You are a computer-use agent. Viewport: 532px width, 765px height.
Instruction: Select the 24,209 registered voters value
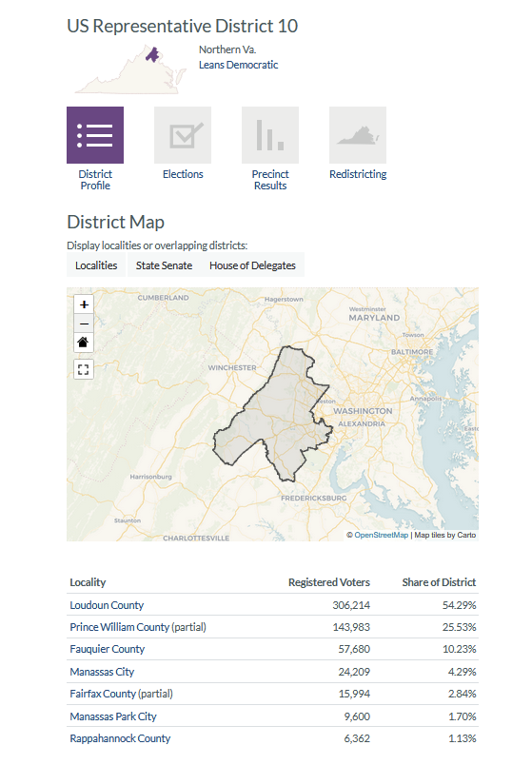click(x=354, y=672)
